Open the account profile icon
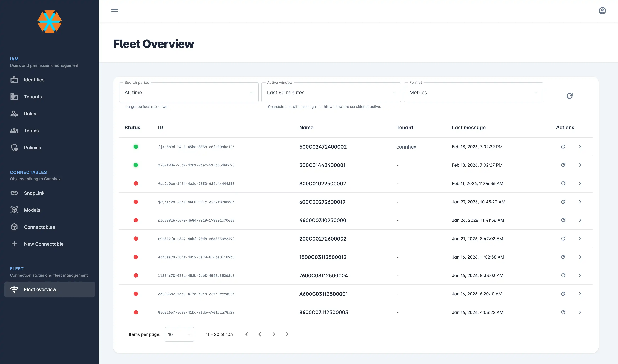 603,11
